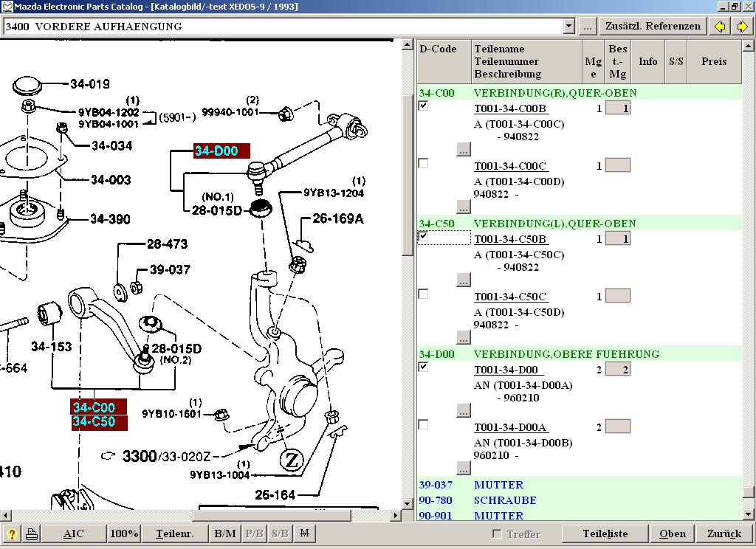The height and width of the screenshot is (549, 756).
Task: Click the printer icon in bottom toolbar
Action: pos(32,534)
